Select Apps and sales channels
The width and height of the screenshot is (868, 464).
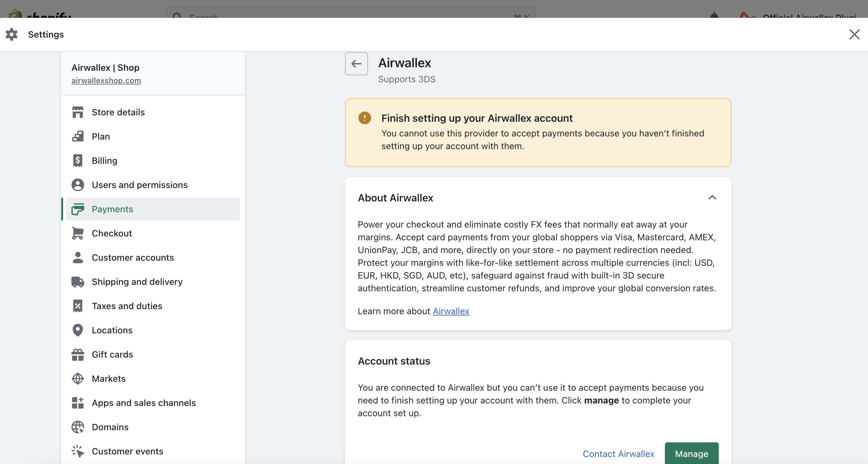pyautogui.click(x=143, y=403)
